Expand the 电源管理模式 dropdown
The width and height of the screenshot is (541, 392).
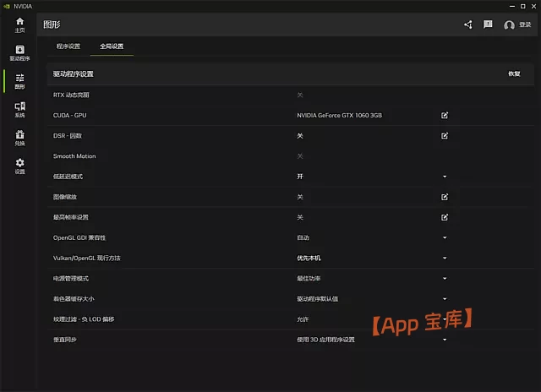click(x=445, y=278)
